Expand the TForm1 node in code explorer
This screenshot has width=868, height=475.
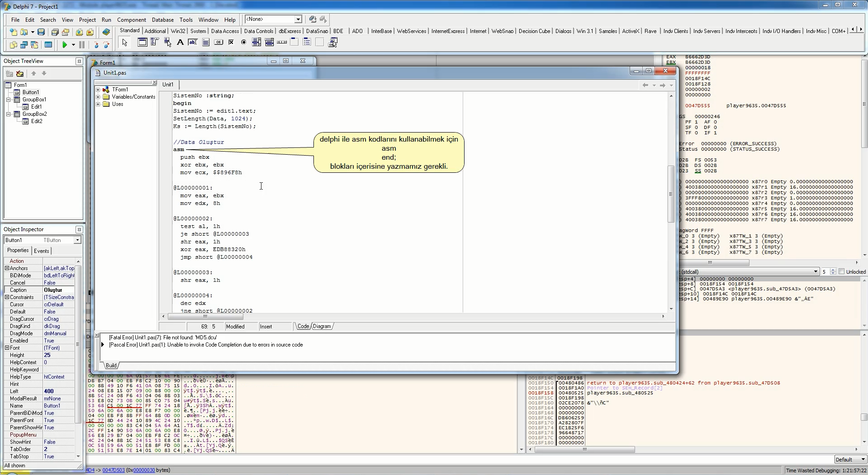tap(98, 90)
